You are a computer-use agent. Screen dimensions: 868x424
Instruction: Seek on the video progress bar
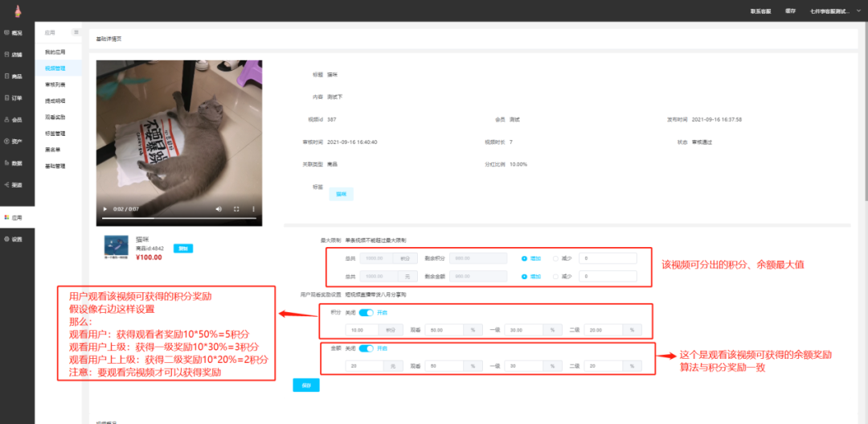(178, 218)
